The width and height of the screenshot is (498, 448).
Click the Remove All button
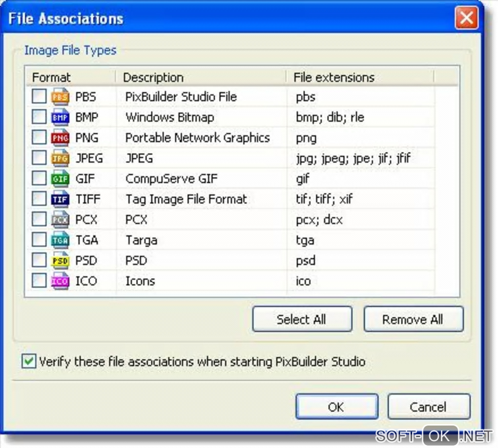(413, 319)
